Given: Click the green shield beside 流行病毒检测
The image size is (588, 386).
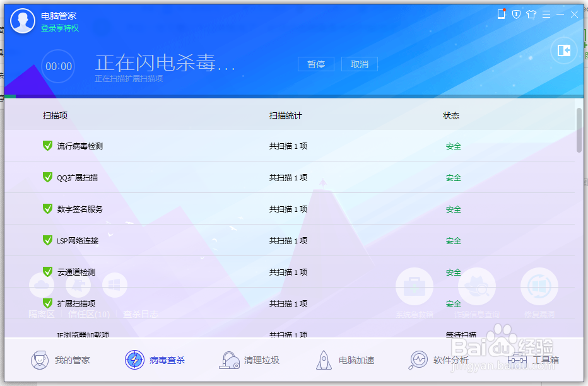Looking at the screenshot, I should click(47, 146).
